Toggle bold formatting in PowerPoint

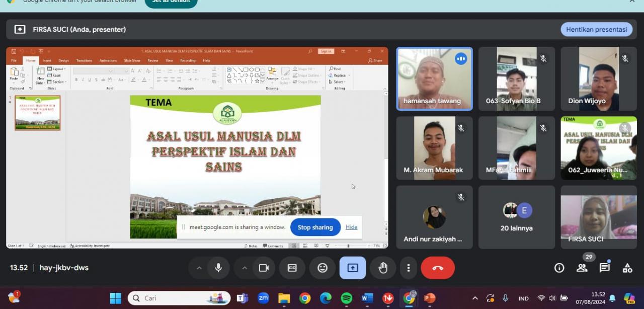pyautogui.click(x=76, y=80)
